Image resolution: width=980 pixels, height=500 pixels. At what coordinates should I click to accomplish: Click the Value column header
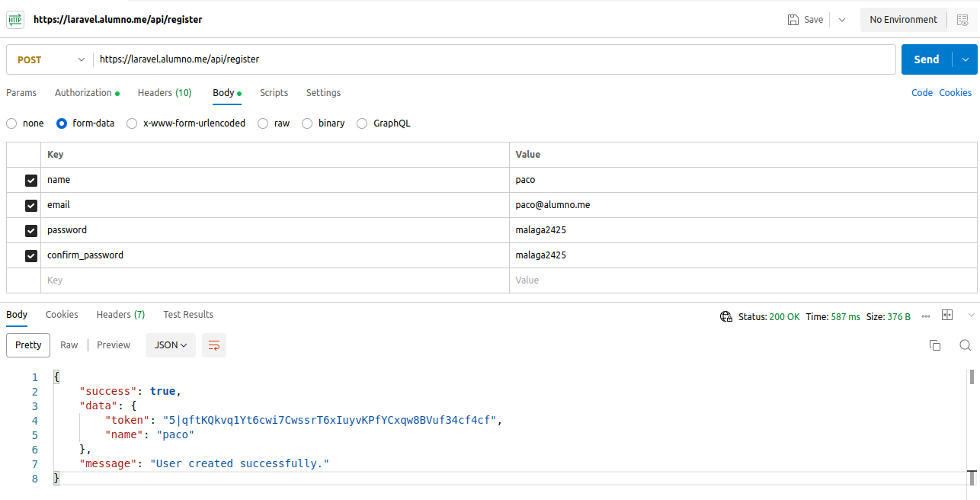pyautogui.click(x=743, y=155)
